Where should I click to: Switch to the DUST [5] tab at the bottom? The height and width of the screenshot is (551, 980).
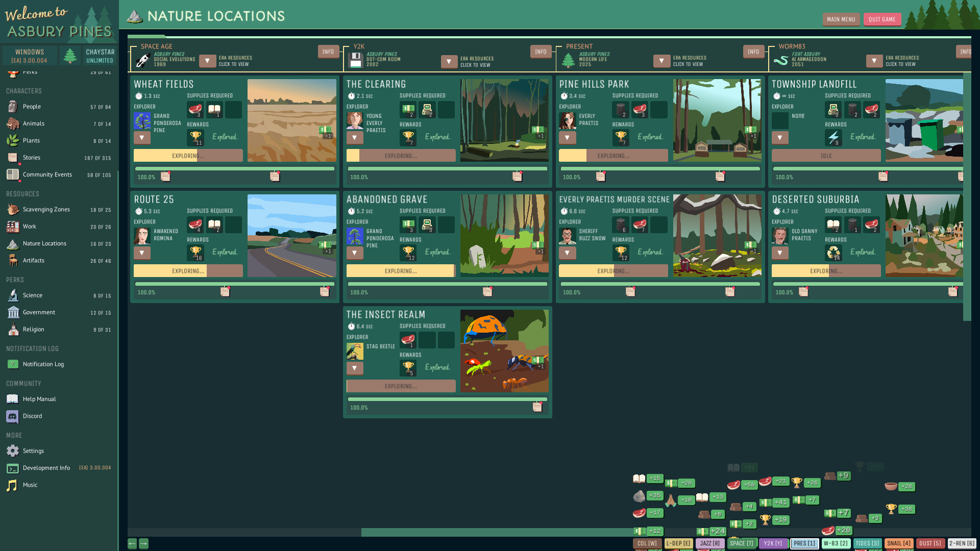(929, 543)
